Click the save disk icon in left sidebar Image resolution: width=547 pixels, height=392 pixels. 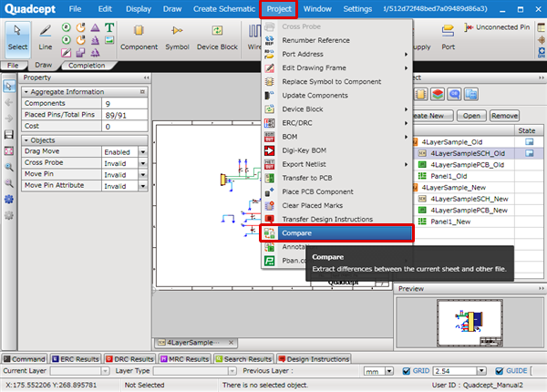(9, 135)
